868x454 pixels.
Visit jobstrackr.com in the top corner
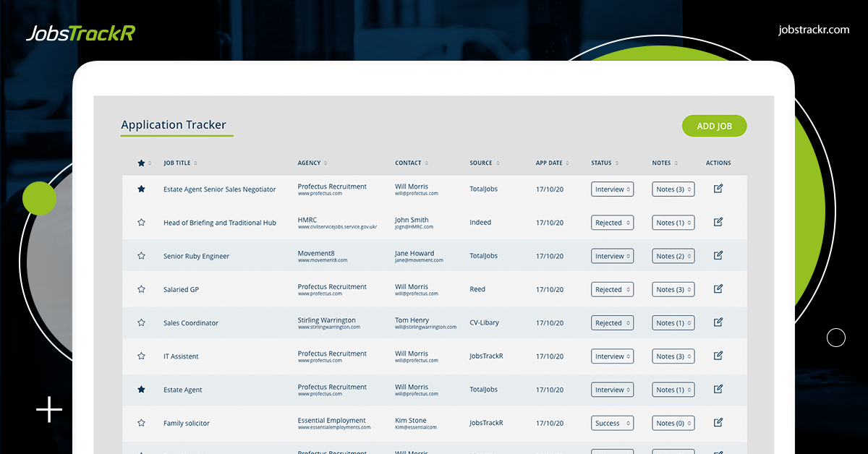813,30
